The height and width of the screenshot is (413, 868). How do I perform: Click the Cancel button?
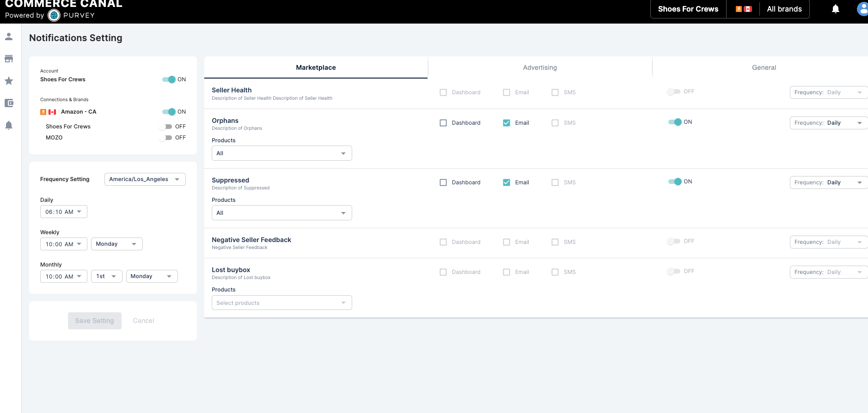click(143, 321)
